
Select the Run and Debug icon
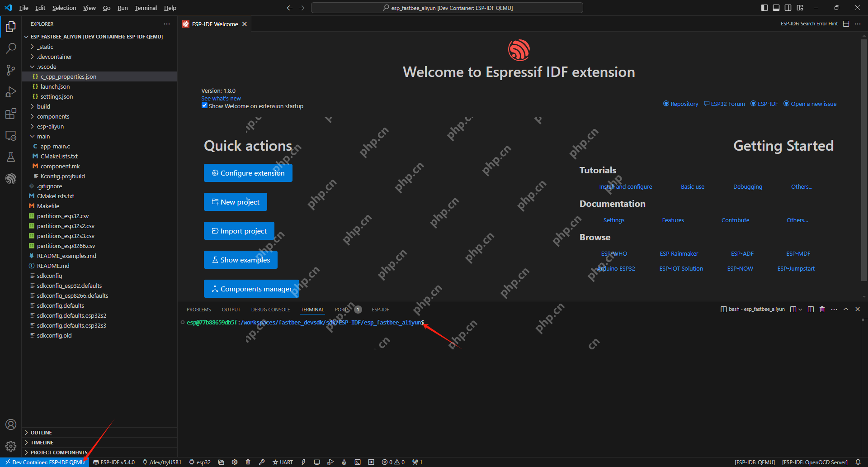11,92
